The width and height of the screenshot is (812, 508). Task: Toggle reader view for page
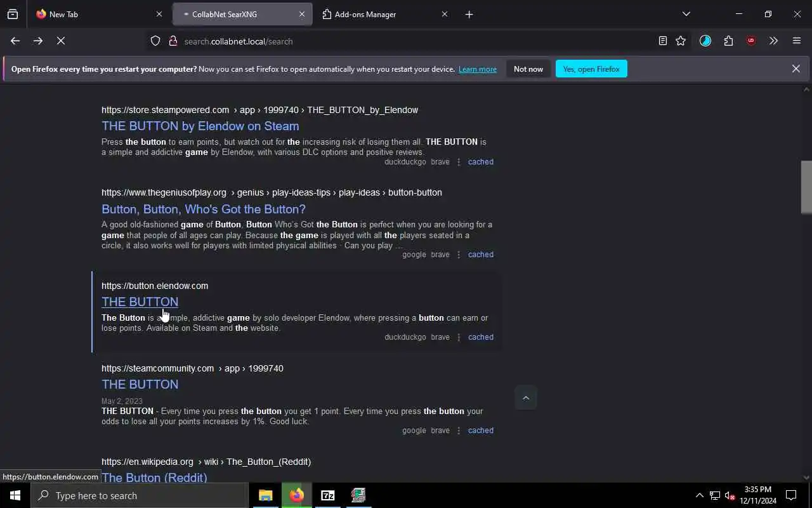[662, 41]
